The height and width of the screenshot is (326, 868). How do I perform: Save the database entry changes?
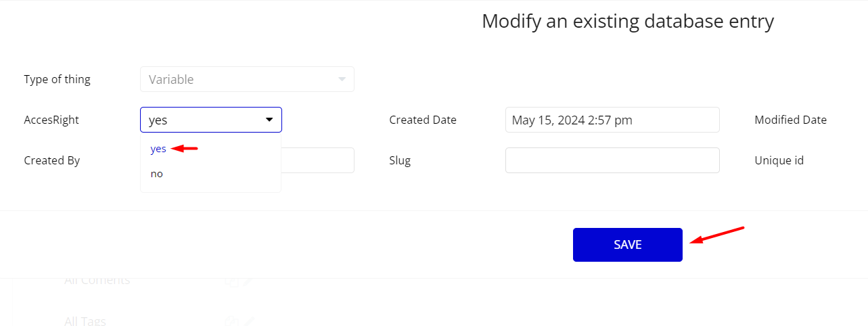[x=628, y=245]
